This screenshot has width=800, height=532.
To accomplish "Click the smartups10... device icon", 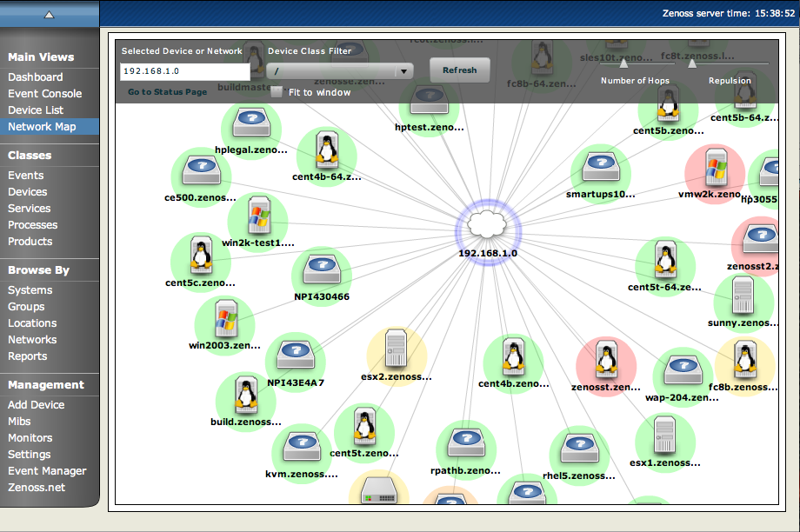I will [x=601, y=167].
